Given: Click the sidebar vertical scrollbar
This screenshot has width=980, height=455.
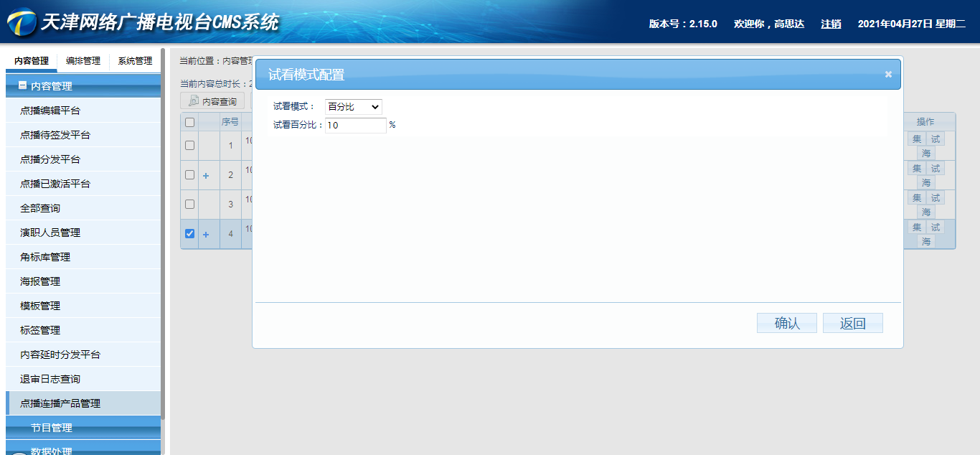Looking at the screenshot, I should tap(164, 234).
